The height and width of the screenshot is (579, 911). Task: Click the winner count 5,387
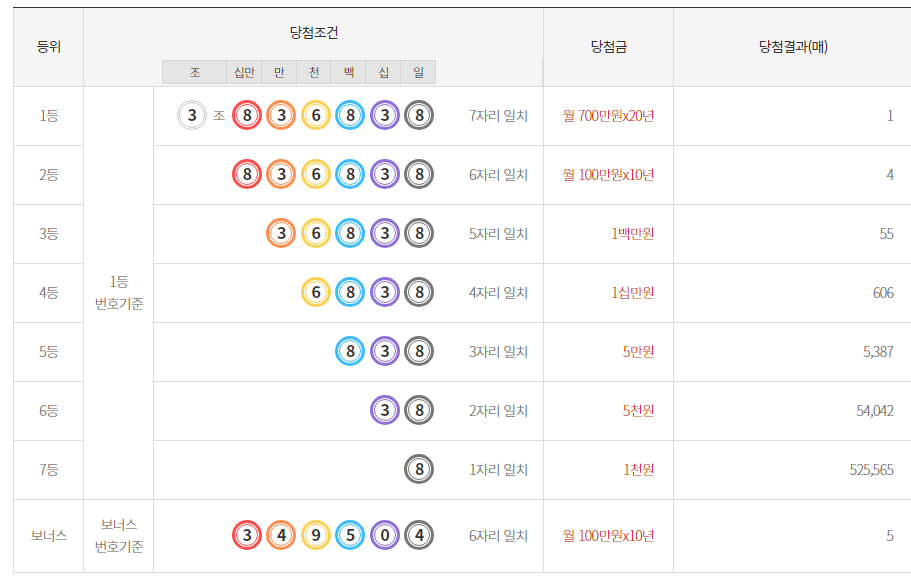(878, 351)
